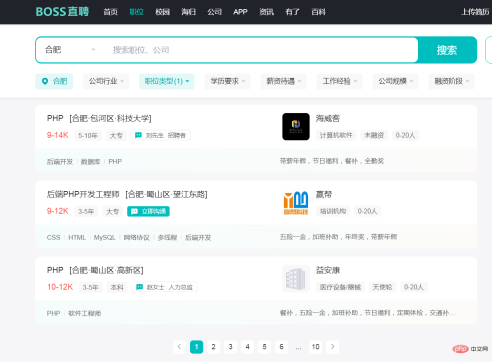This screenshot has height=362, width=492.
Task: Go to page 6
Action: (x=281, y=347)
